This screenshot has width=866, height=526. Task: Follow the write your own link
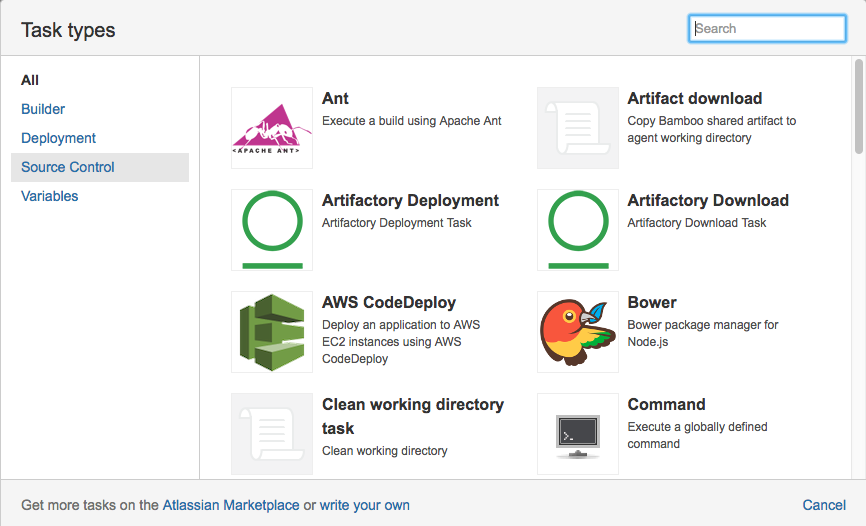(x=365, y=505)
